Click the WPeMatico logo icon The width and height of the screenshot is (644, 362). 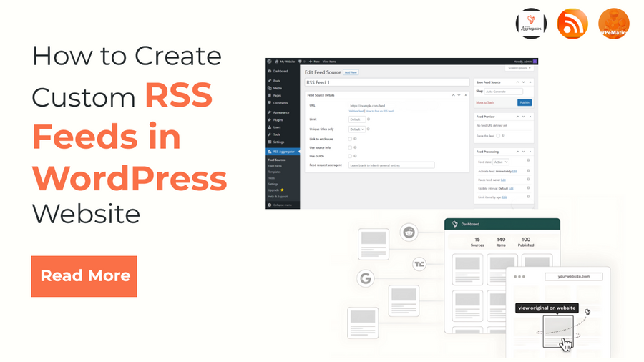[x=613, y=24]
